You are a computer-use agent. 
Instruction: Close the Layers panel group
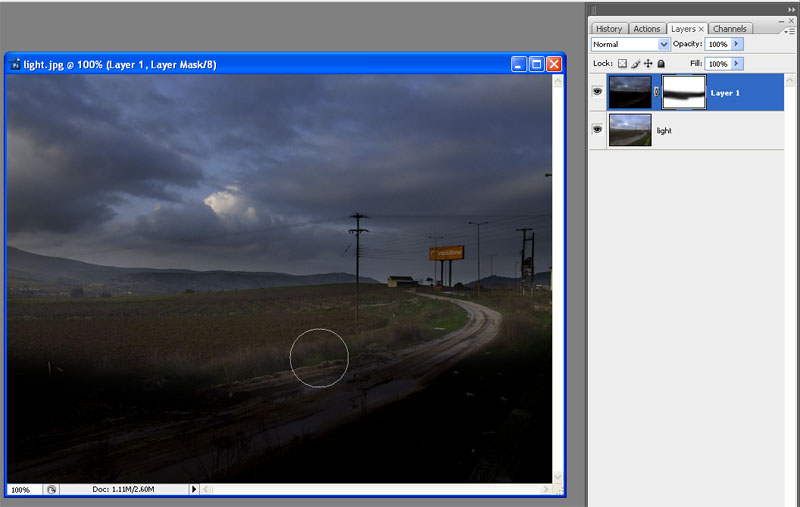791,21
